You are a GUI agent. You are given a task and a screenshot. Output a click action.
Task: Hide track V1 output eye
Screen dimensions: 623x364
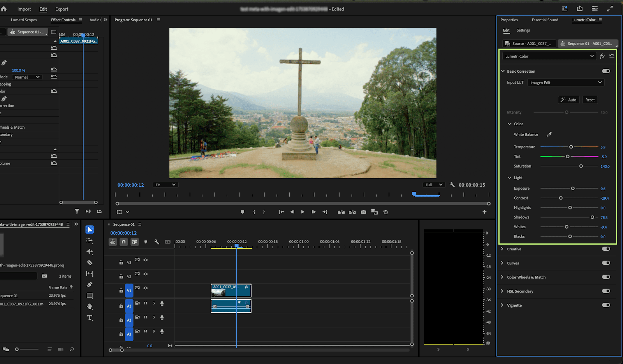tap(146, 288)
